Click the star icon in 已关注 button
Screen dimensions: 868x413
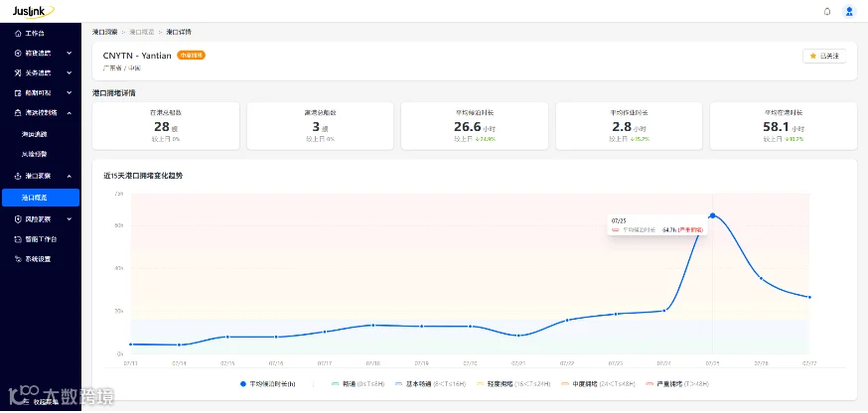pyautogui.click(x=812, y=56)
